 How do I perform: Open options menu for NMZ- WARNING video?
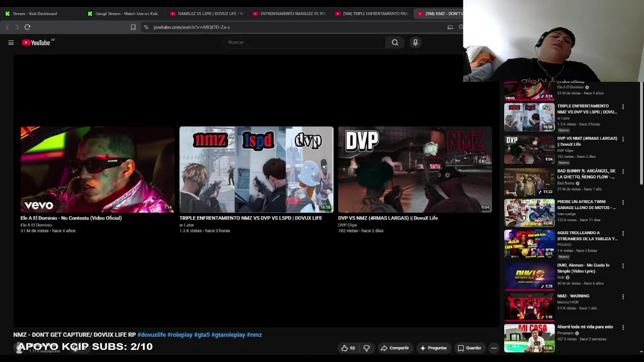pyautogui.click(x=623, y=297)
